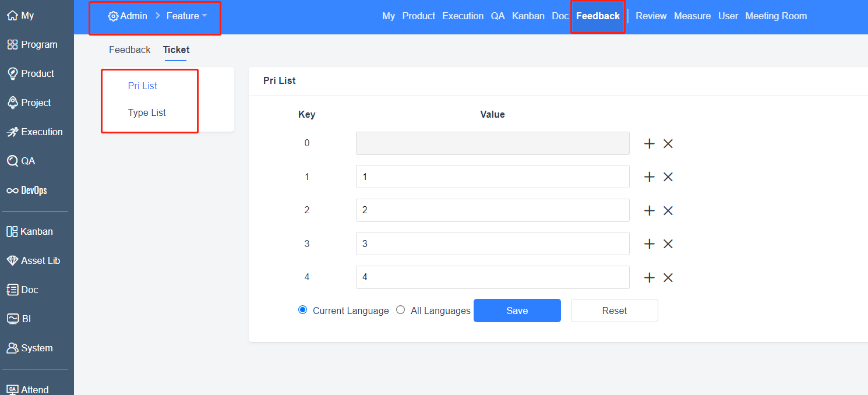Viewport: 868px width, 395px height.
Task: Click the Project rocket icon in sidebar
Action: click(12, 103)
